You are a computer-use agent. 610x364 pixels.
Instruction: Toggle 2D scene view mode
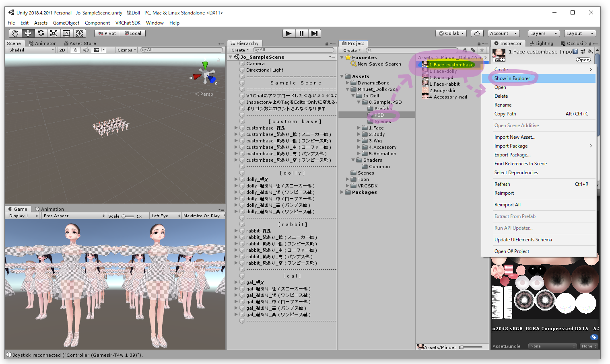click(62, 50)
